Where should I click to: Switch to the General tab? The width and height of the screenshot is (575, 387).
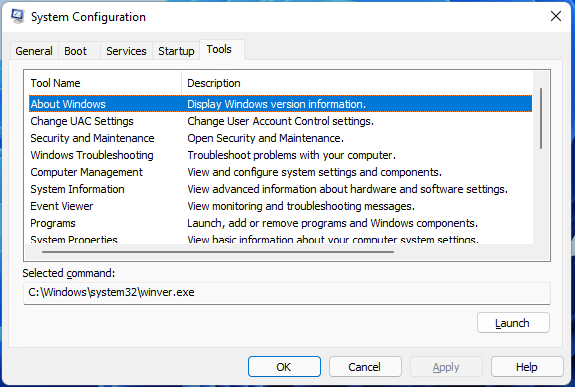(x=34, y=51)
